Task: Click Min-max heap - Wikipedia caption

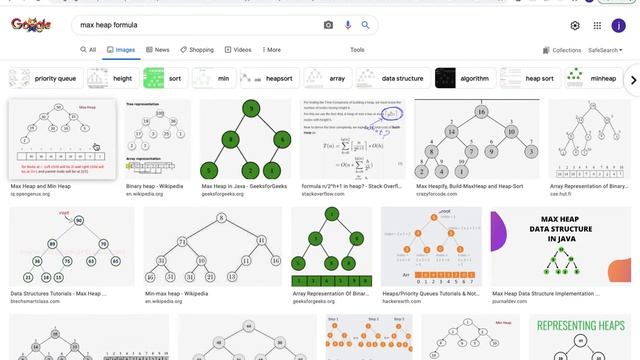Action: point(176,293)
